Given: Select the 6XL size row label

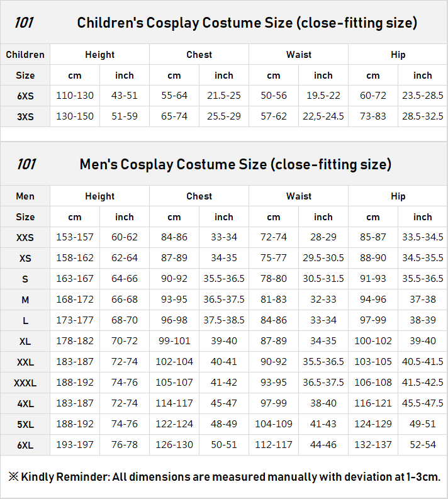Looking at the screenshot, I should pos(25,445).
